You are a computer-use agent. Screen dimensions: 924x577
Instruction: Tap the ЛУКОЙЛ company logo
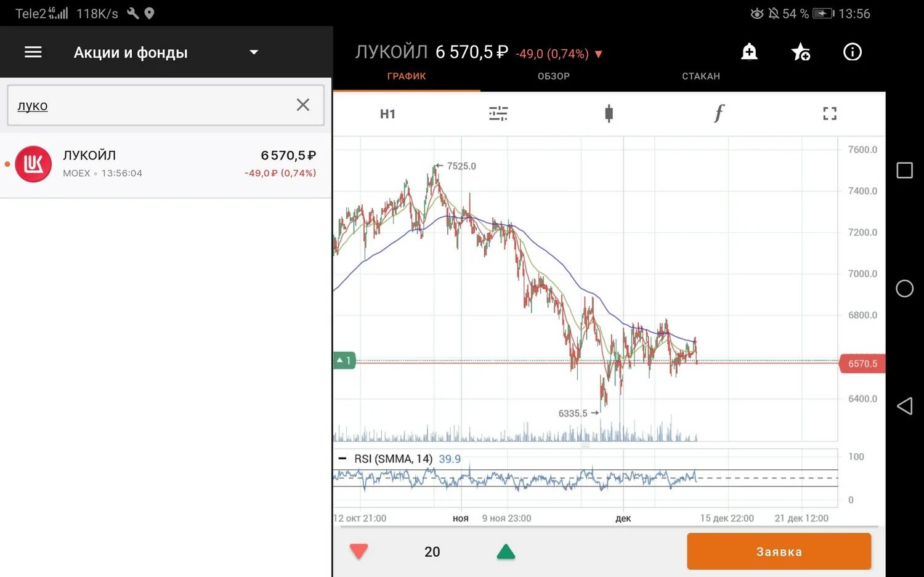[33, 164]
